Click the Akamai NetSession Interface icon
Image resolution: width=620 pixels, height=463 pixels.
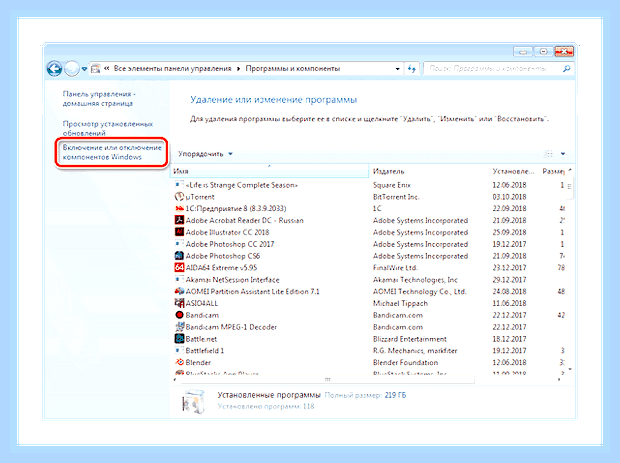(179, 280)
